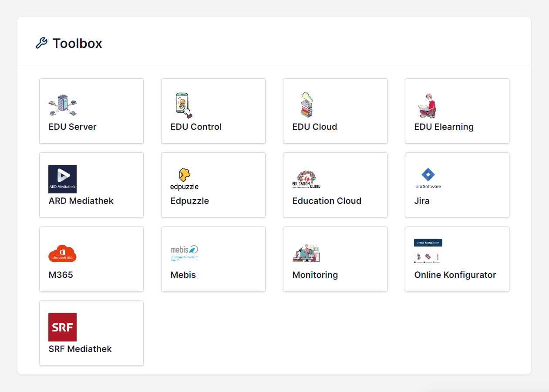Click the Monitoring illustration icon
The height and width of the screenshot is (392, 549).
tap(306, 253)
